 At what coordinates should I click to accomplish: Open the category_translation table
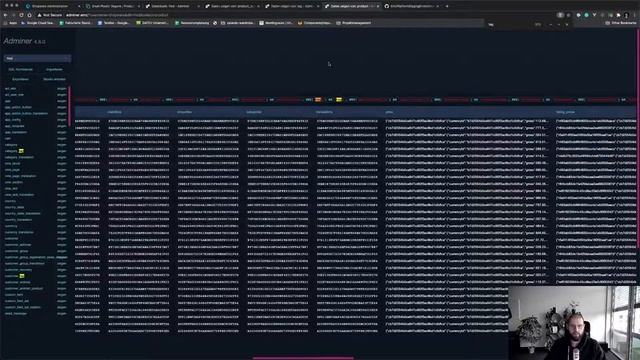click(x=19, y=157)
